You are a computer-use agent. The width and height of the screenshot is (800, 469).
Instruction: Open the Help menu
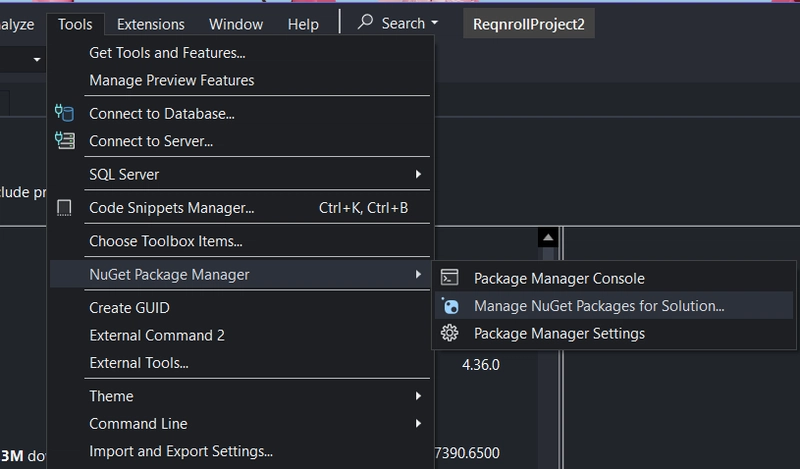click(303, 23)
